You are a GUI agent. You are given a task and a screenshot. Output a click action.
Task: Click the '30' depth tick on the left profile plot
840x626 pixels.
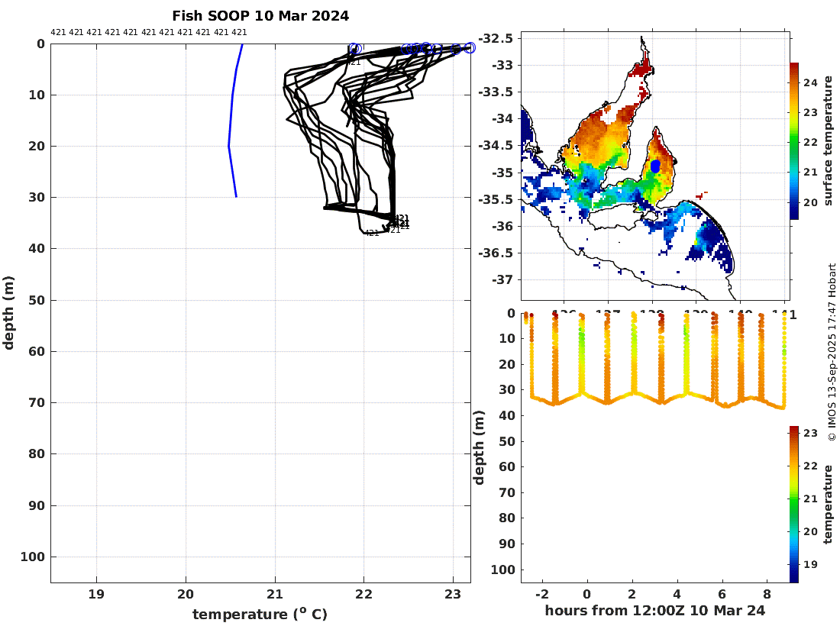pyautogui.click(x=37, y=197)
